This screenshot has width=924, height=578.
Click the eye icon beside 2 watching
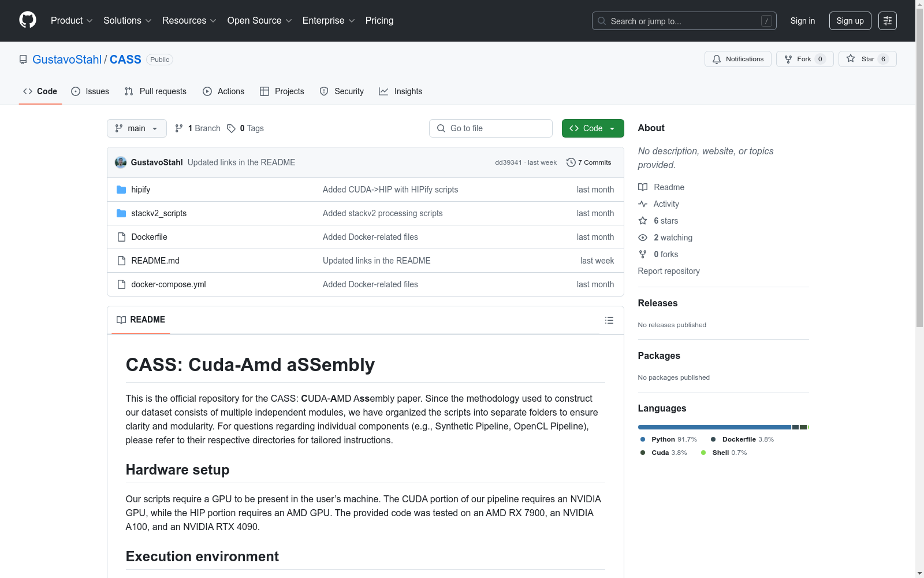tap(643, 238)
